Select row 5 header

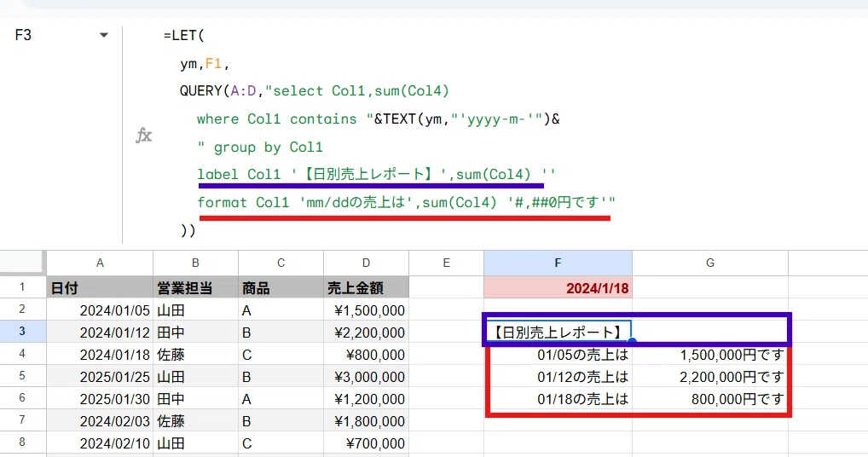22,376
